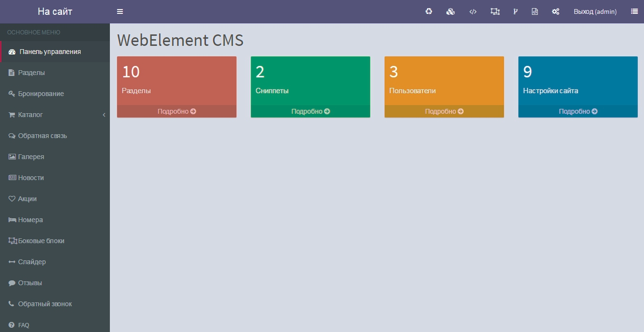The height and width of the screenshot is (332, 644).
Task: Expand Каталог submenu chevron
Action: pyautogui.click(x=104, y=115)
